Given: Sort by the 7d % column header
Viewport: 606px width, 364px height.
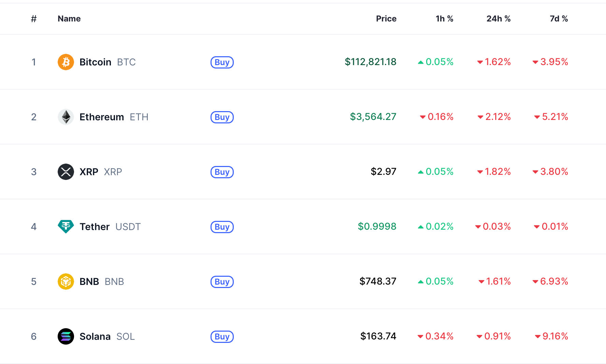Looking at the screenshot, I should pos(559,19).
